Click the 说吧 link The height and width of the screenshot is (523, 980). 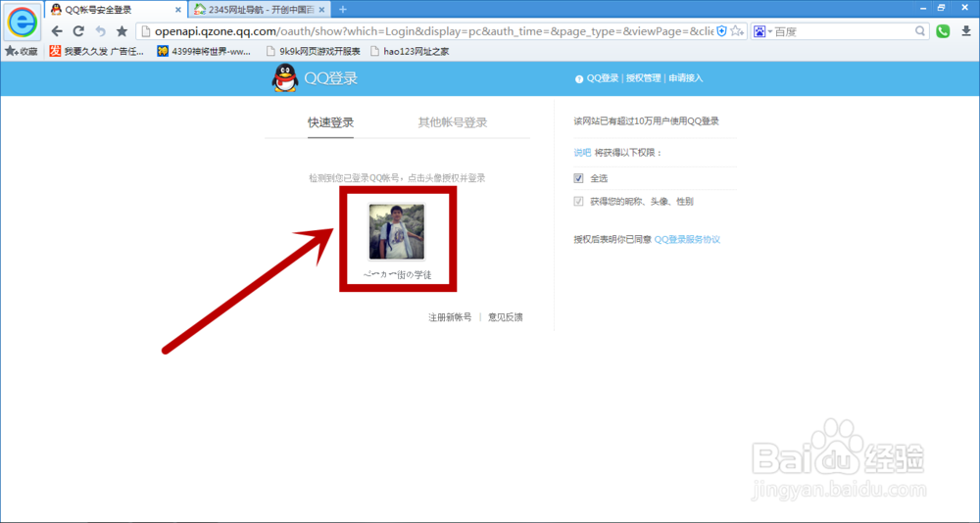click(x=582, y=153)
